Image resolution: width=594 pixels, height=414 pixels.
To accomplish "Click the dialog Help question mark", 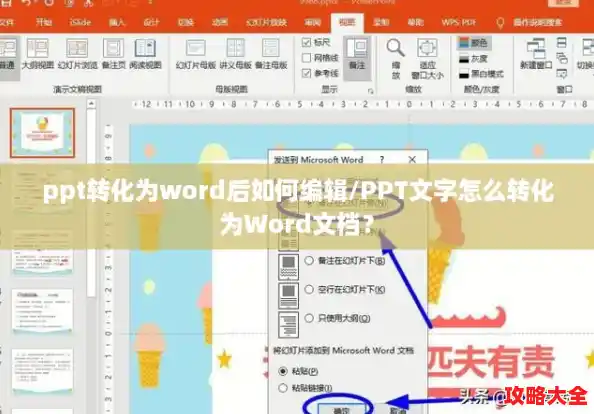I will tap(382, 160).
